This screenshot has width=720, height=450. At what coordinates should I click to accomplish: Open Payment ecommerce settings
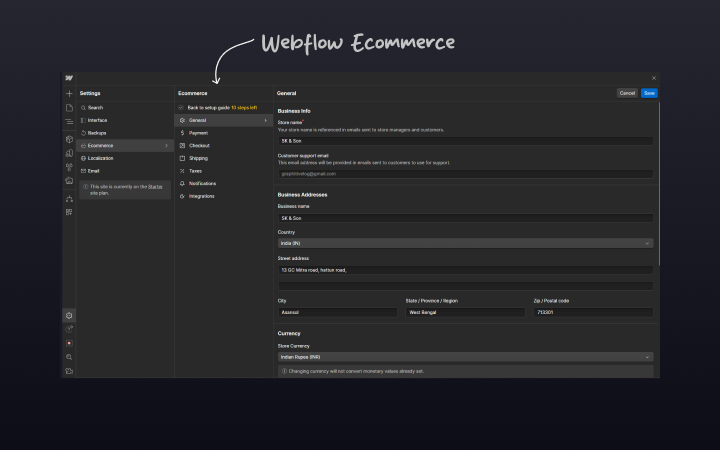(224, 133)
